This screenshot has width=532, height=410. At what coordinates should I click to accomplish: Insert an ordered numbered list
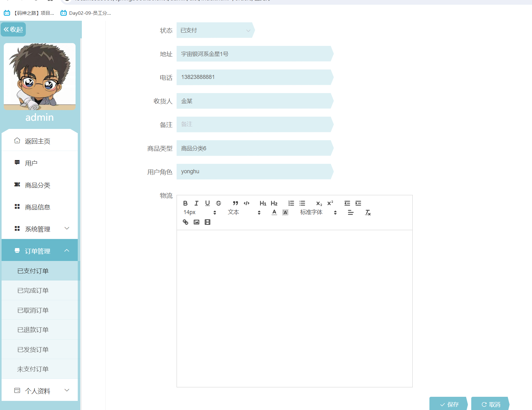click(291, 203)
